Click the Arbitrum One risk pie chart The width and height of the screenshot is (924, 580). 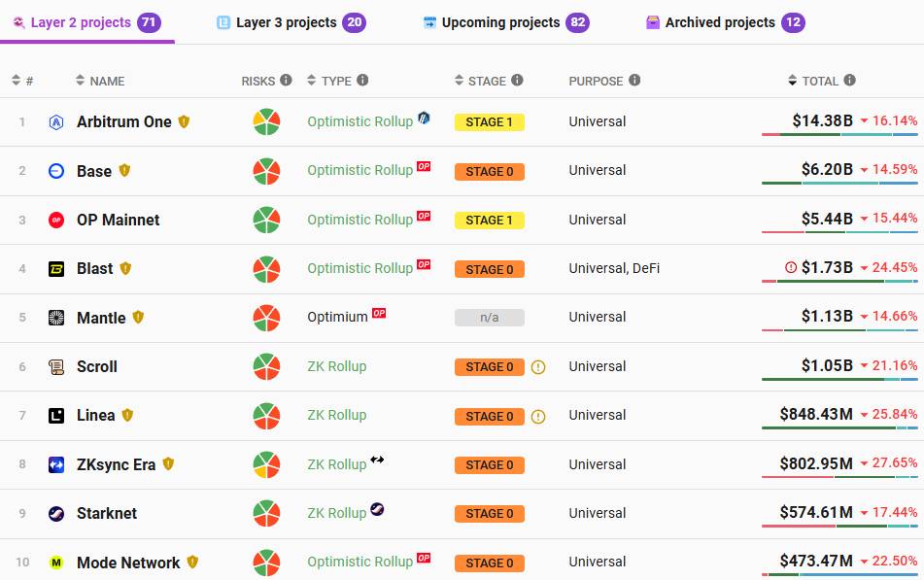tap(266, 122)
